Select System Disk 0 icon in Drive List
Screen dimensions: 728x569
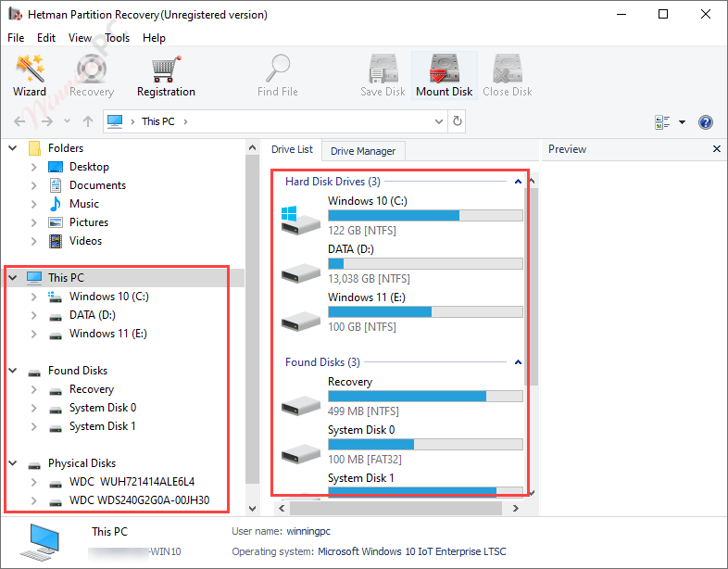[x=300, y=454]
